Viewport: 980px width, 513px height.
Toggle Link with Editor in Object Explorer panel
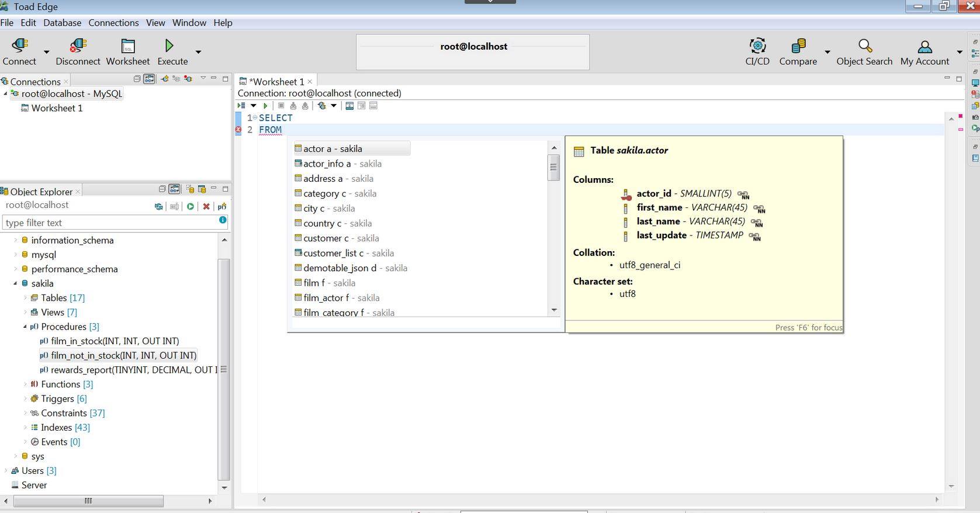click(x=174, y=189)
